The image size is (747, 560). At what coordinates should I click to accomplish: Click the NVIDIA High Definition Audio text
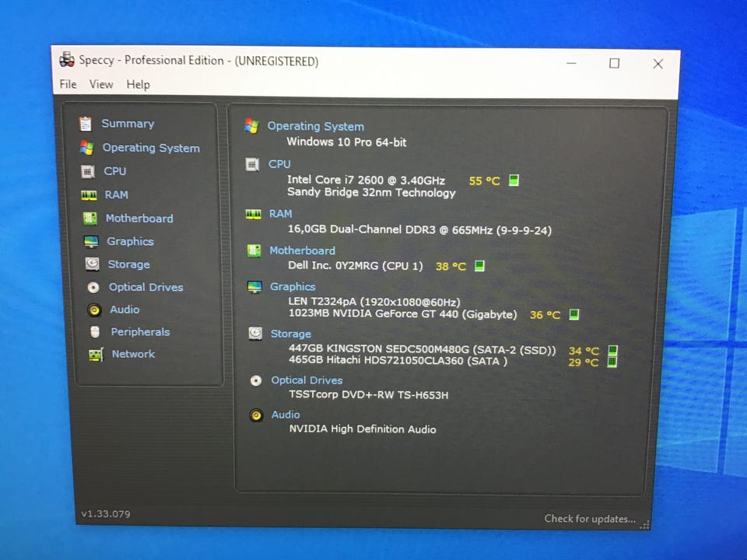[x=363, y=429]
